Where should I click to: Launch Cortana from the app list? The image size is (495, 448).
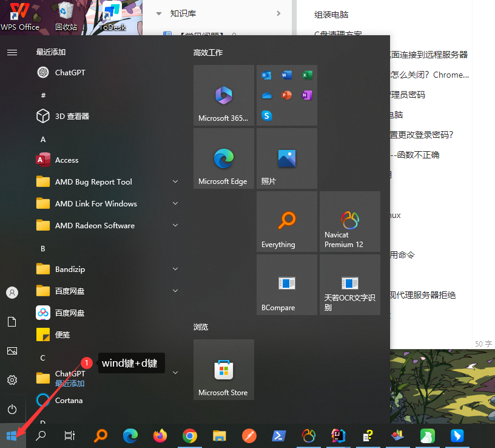pyautogui.click(x=107, y=400)
